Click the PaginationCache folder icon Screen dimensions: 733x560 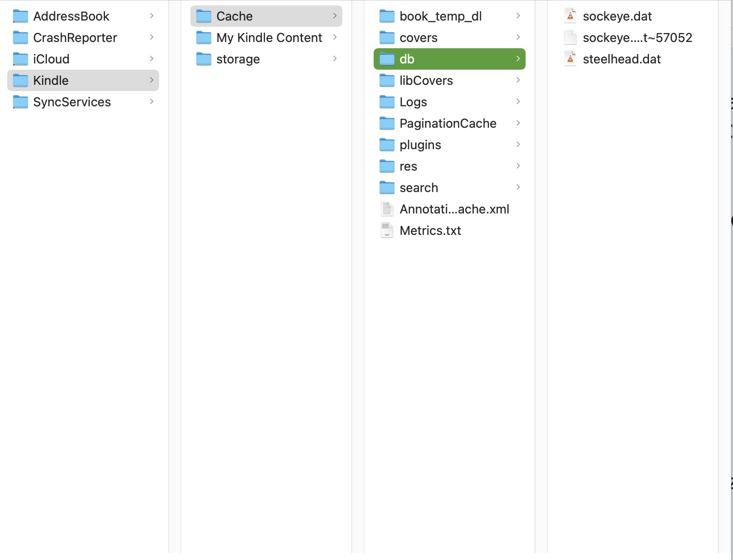coord(387,124)
